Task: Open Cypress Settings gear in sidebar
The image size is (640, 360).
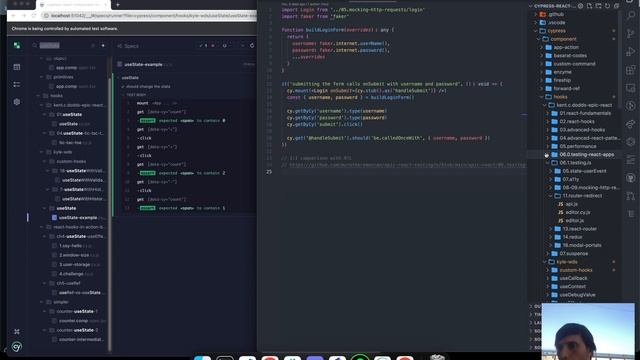Action: tap(17, 102)
